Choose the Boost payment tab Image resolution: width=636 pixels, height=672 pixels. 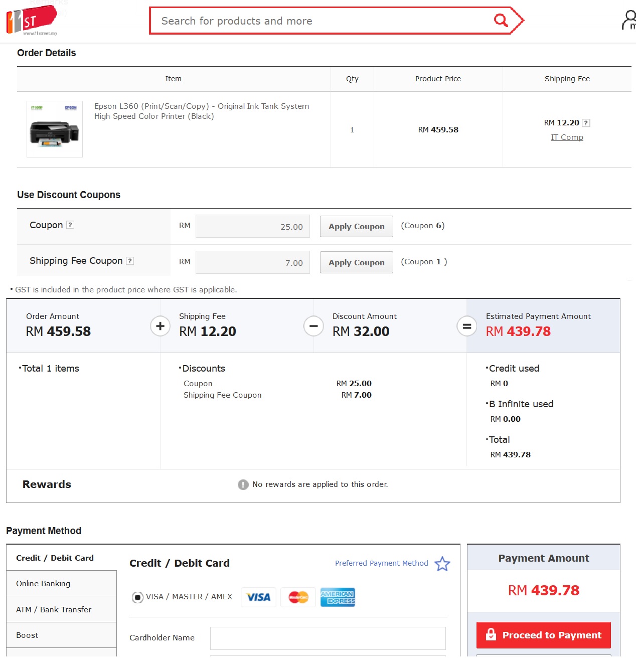[x=61, y=635]
